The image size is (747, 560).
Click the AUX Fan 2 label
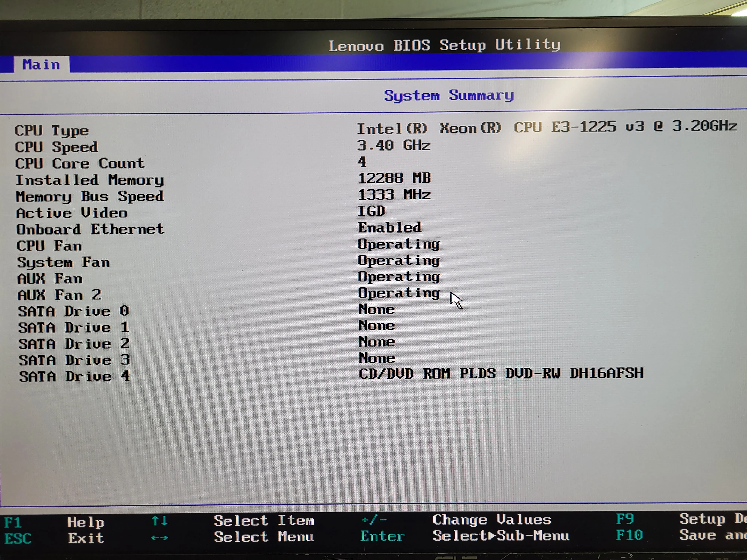(x=59, y=295)
